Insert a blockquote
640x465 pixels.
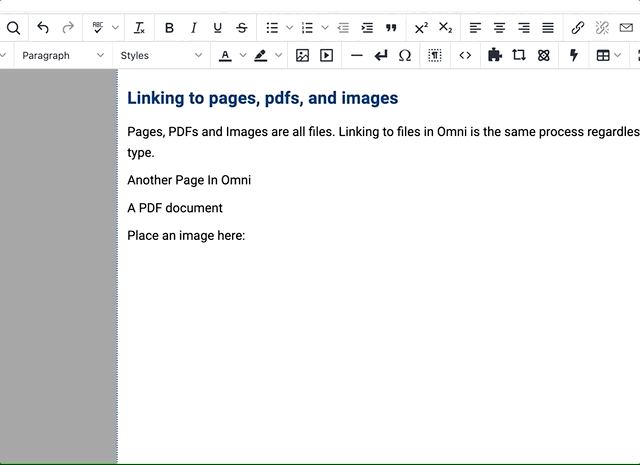click(391, 28)
